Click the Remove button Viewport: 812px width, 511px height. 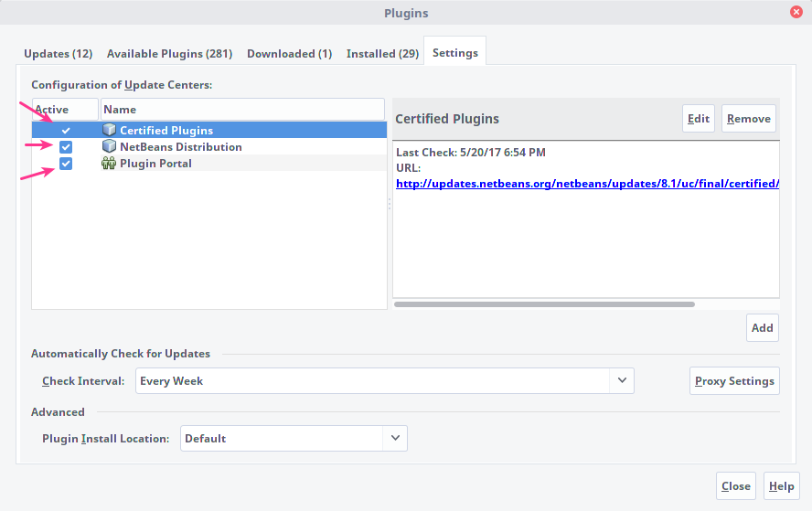tap(748, 119)
